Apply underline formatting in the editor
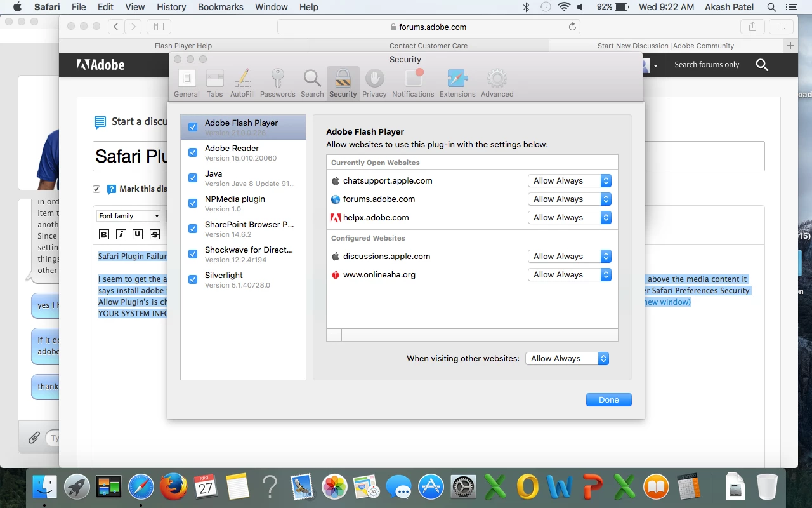This screenshot has width=812, height=508. (x=138, y=234)
